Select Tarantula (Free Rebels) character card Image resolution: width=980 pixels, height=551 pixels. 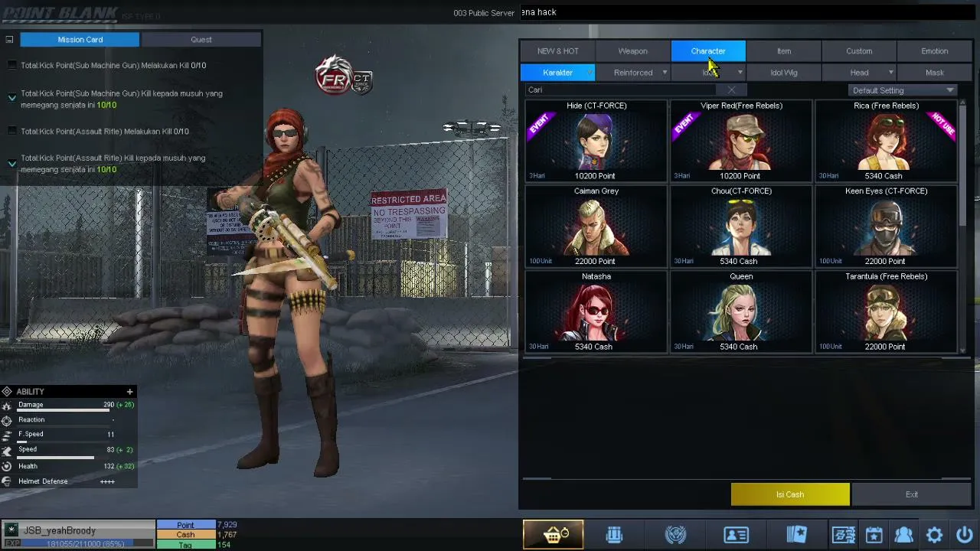point(886,311)
